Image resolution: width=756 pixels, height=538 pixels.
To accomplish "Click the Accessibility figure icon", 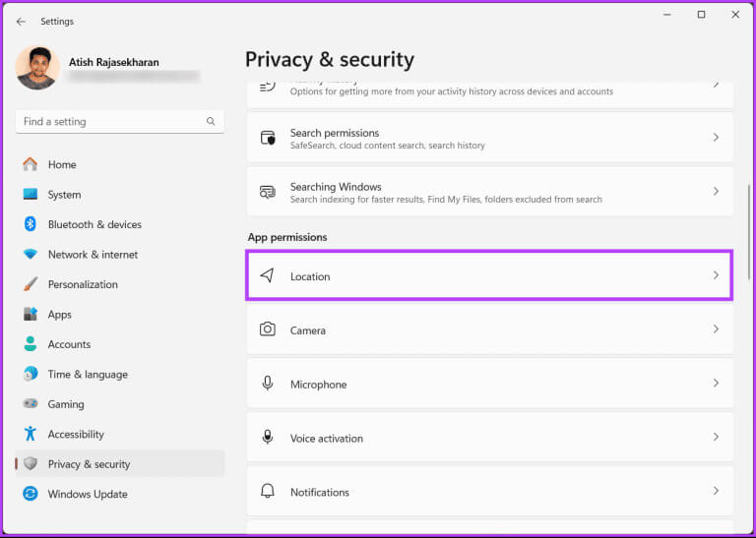I will tap(30, 434).
